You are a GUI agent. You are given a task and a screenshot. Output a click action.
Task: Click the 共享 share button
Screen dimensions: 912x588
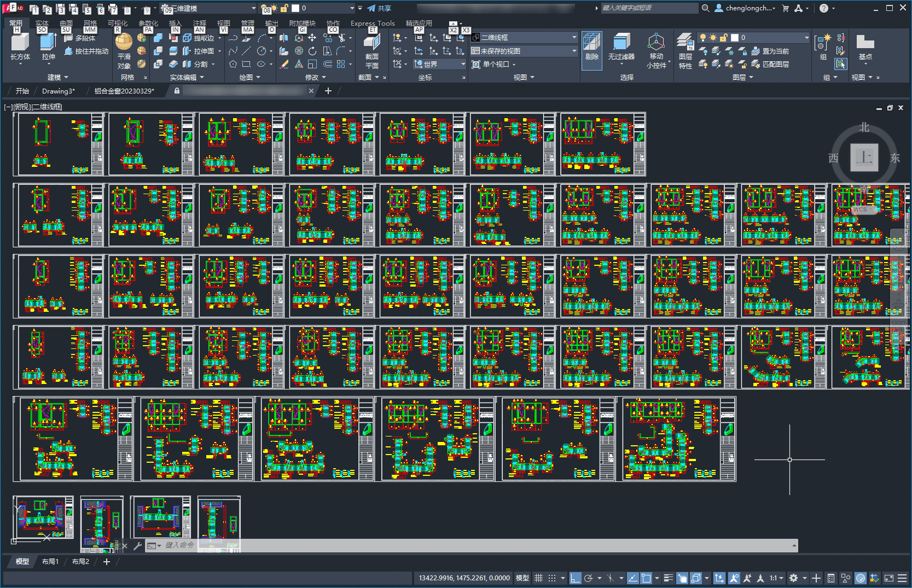coord(379,8)
